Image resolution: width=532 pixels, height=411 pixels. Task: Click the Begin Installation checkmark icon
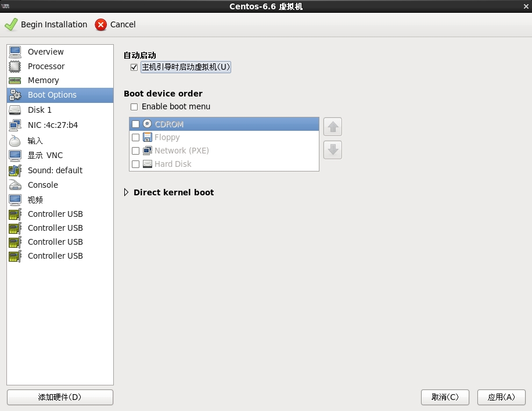click(x=11, y=24)
